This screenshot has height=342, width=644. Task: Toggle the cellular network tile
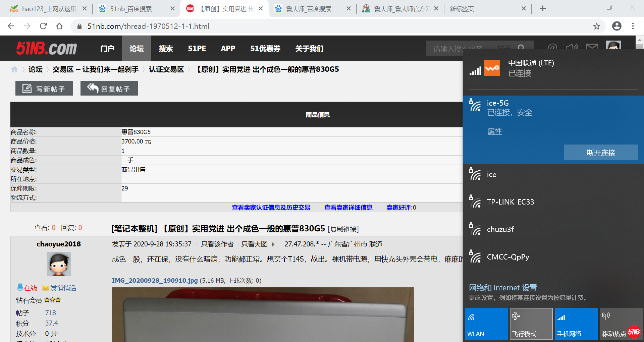pyautogui.click(x=576, y=324)
